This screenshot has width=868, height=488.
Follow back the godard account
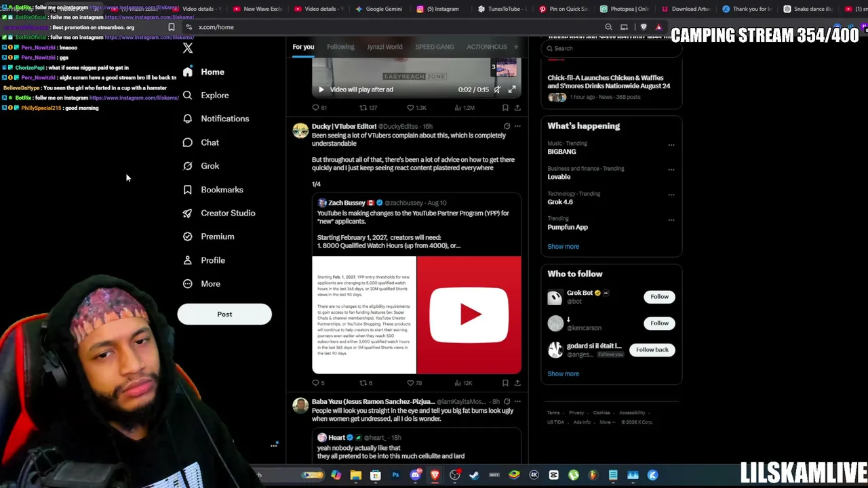tap(652, 350)
